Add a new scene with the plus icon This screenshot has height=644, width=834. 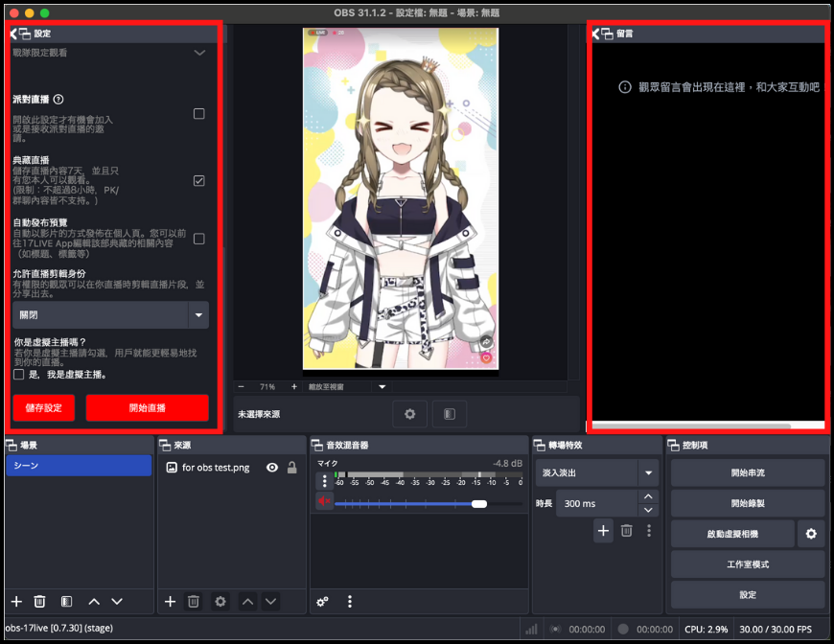click(15, 601)
